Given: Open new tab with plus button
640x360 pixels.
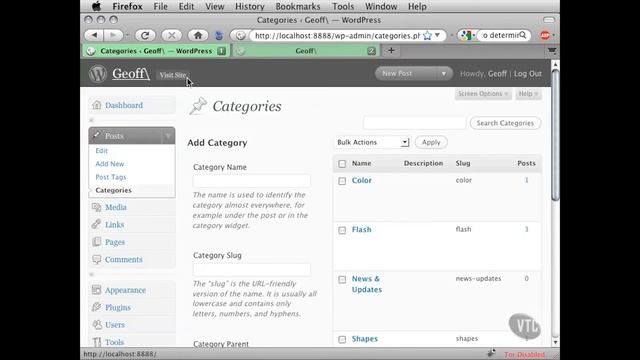Looking at the screenshot, I should pyautogui.click(x=391, y=51).
